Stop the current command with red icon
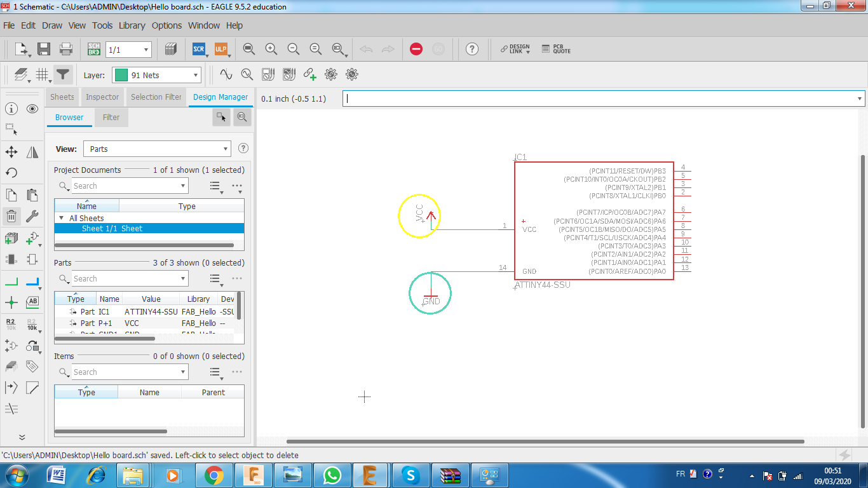This screenshot has height=488, width=868. coord(416,49)
